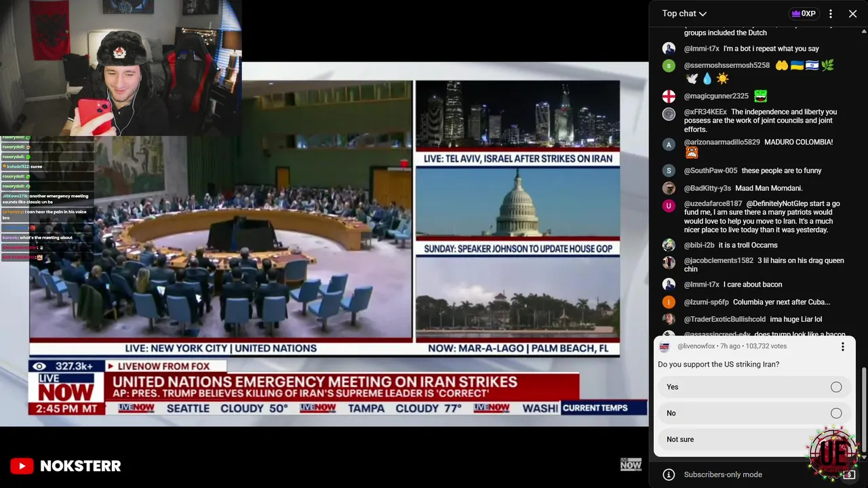Image resolution: width=868 pixels, height=488 pixels.
Task: Click 'ima huge Liar lol' message
Action: (x=795, y=319)
